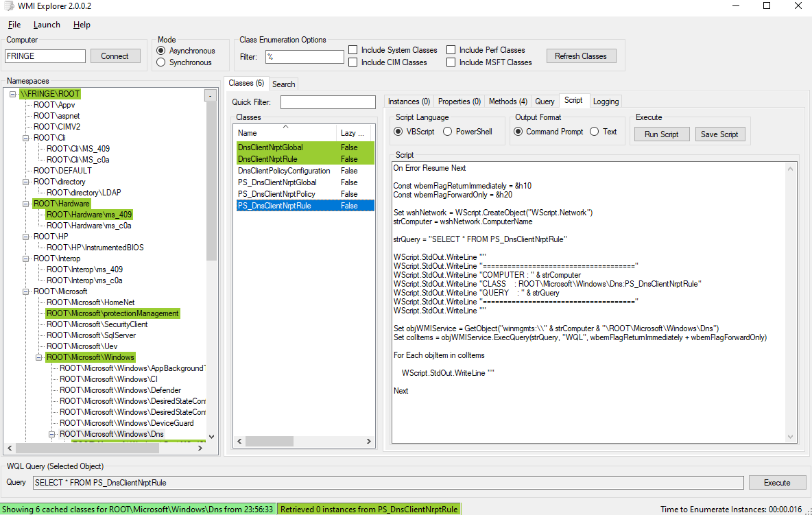The width and height of the screenshot is (812, 515).
Task: Select the DnsClientNrptGlobal class row
Action: (306, 147)
